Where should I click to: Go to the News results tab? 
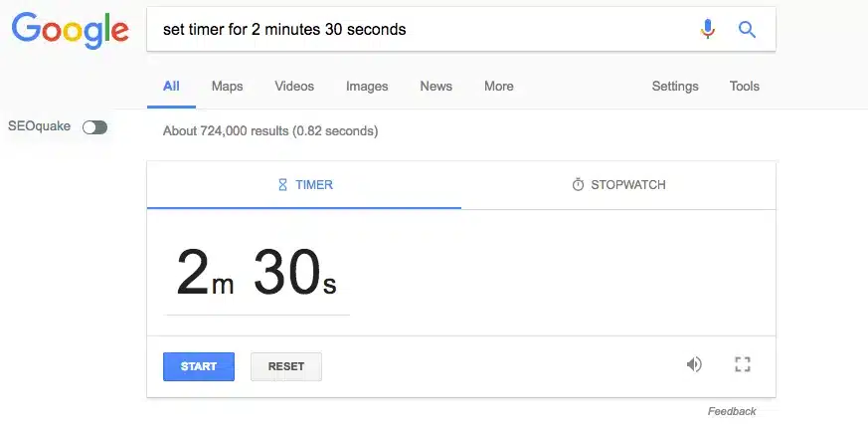[x=435, y=87]
